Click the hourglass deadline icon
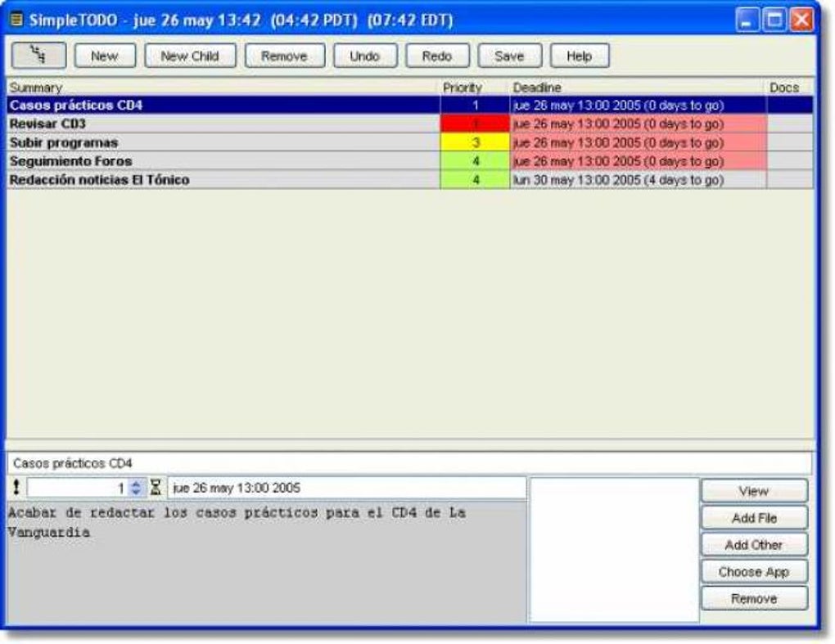 point(156,487)
